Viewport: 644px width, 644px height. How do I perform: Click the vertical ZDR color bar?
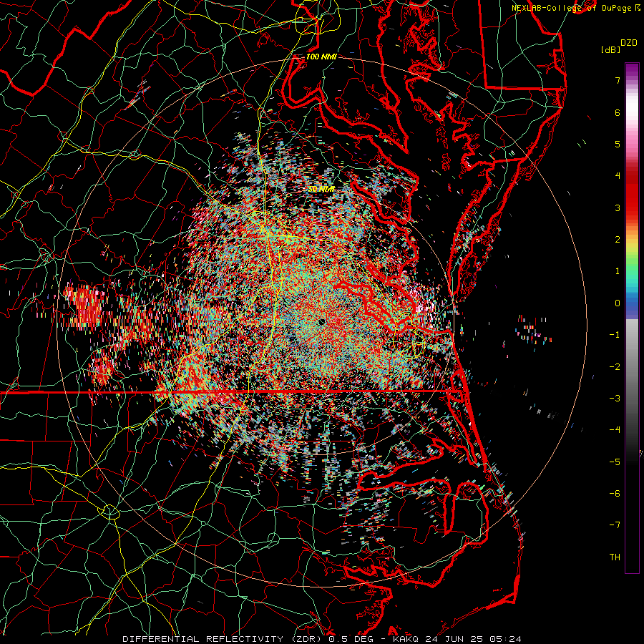click(x=632, y=318)
